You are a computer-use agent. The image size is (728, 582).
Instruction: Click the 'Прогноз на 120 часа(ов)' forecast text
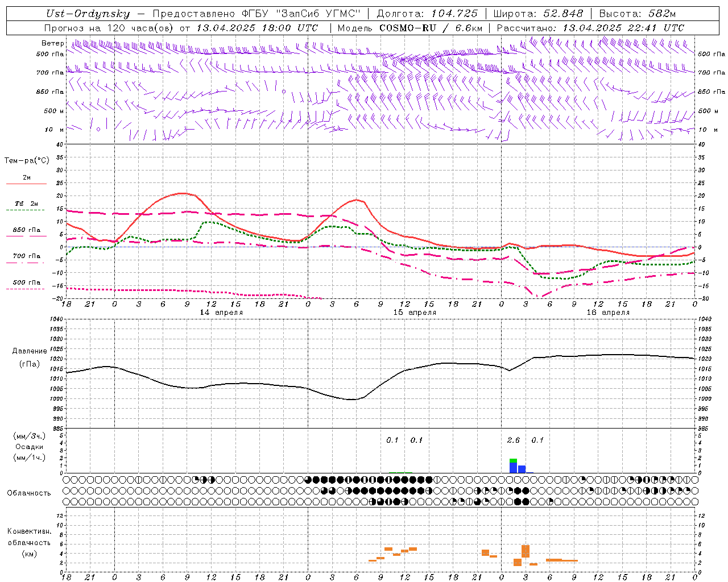pos(109,28)
